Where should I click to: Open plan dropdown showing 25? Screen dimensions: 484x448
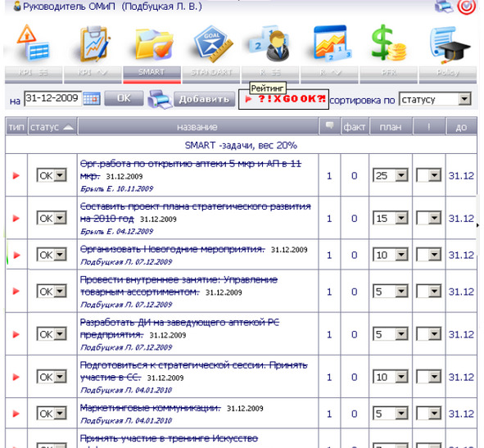pos(391,175)
